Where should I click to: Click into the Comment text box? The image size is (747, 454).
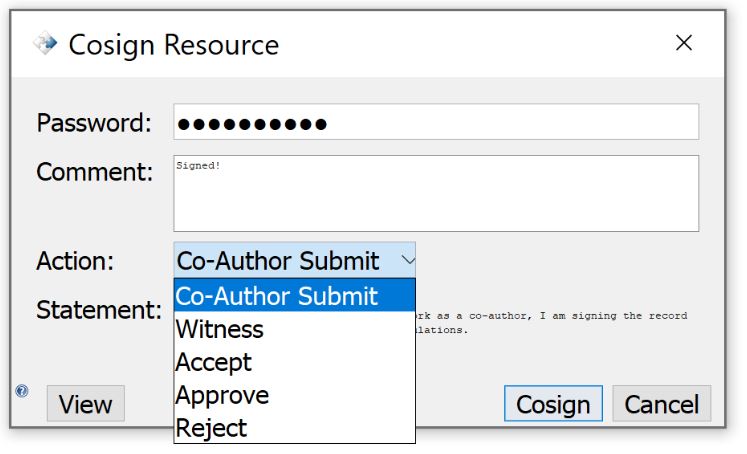pyautogui.click(x=435, y=193)
